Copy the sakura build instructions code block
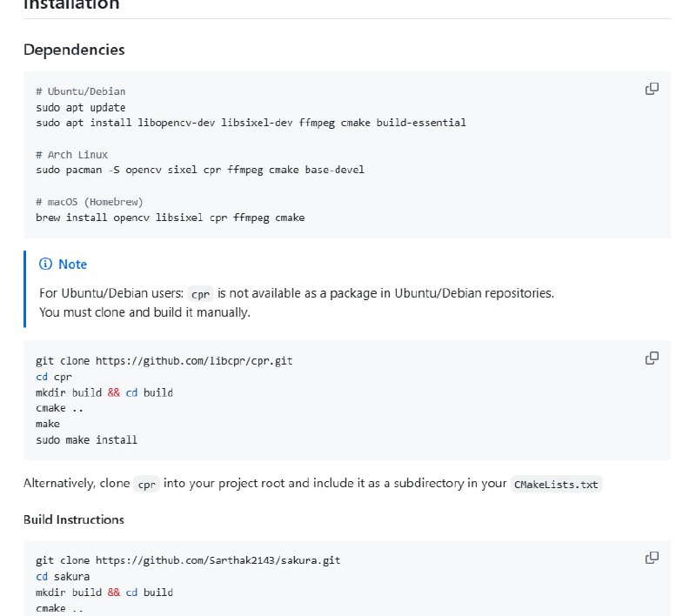Screen dimensions: 696x616 tap(652, 558)
